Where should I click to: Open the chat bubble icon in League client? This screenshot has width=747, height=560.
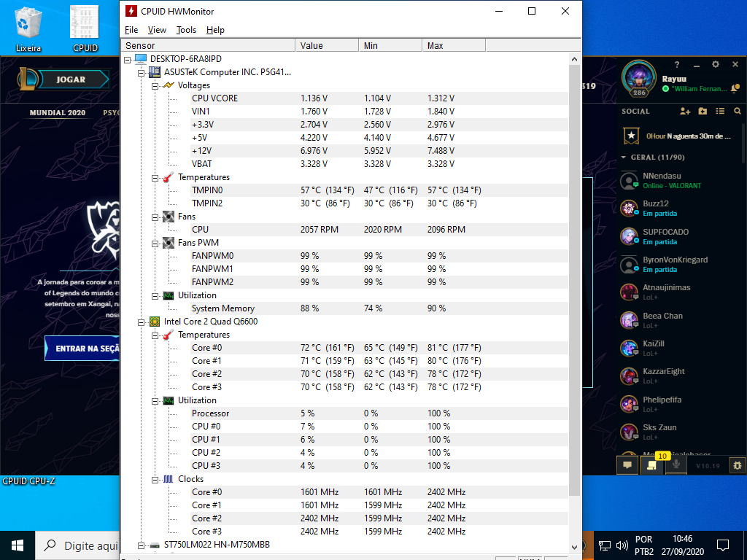click(x=627, y=465)
